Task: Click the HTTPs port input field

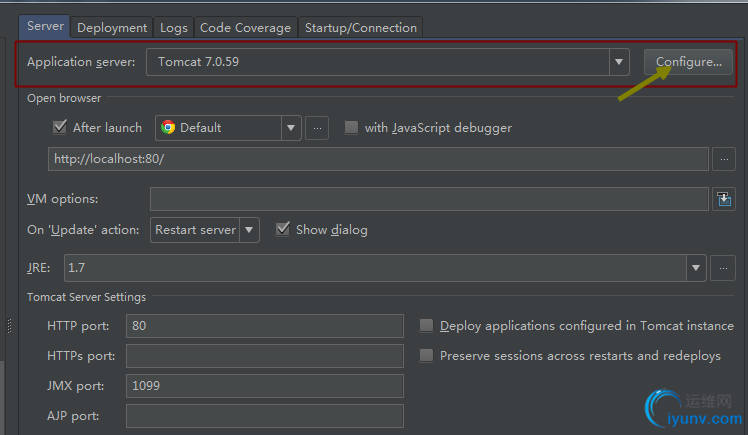Action: [265, 356]
